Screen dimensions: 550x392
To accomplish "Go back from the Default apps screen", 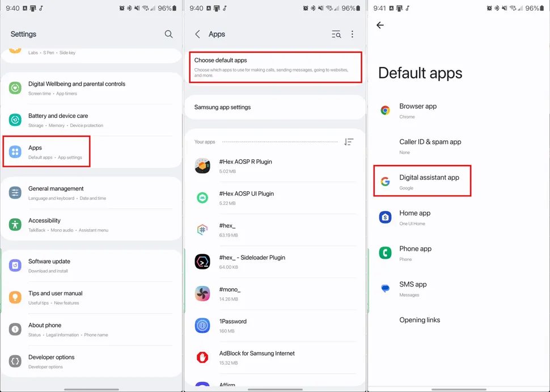I will pyautogui.click(x=380, y=25).
